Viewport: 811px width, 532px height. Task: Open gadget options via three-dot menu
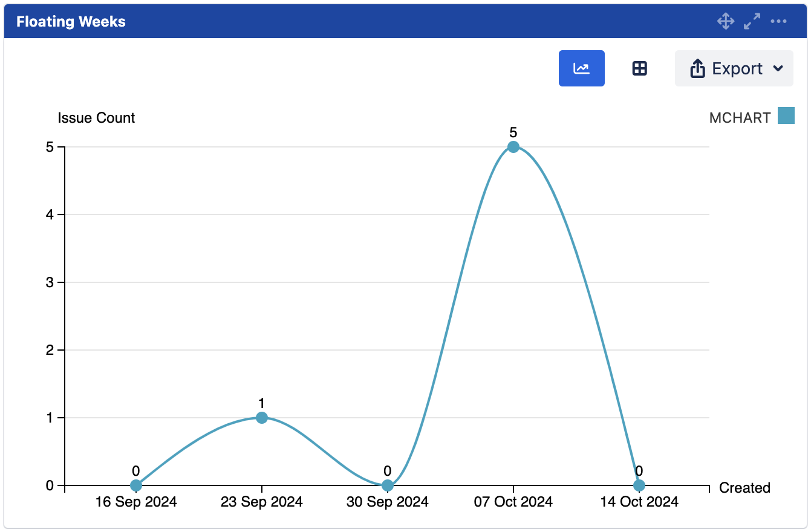[778, 21]
